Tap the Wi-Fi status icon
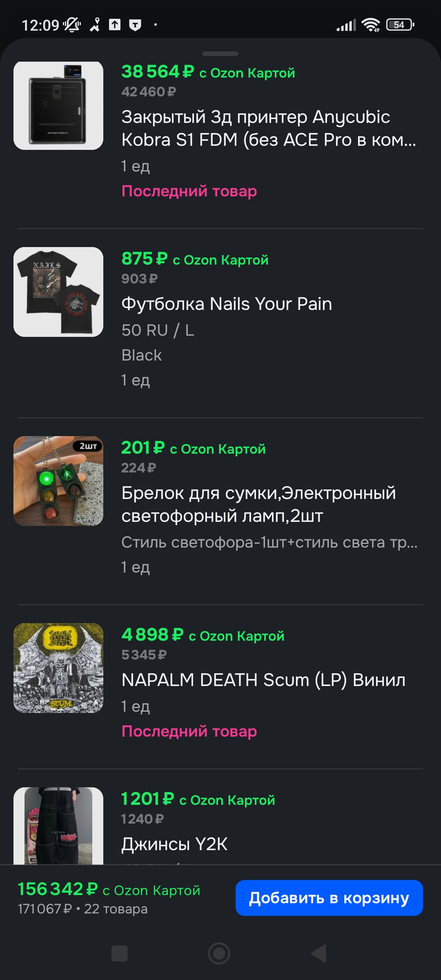441x980 pixels. point(371,25)
